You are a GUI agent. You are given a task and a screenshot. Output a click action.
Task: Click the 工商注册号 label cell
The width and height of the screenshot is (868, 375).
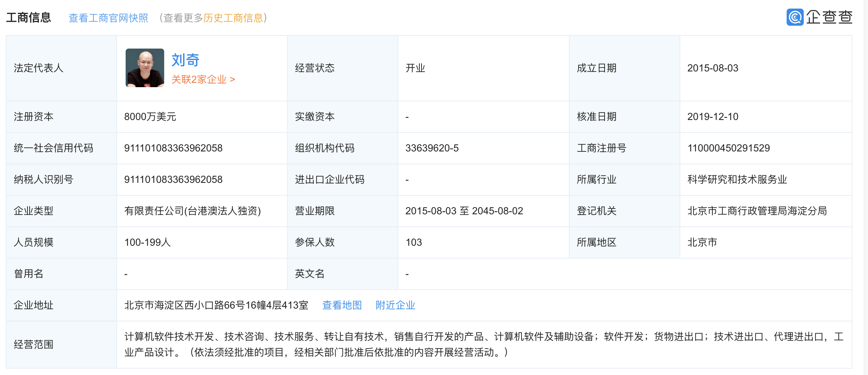coord(625,148)
